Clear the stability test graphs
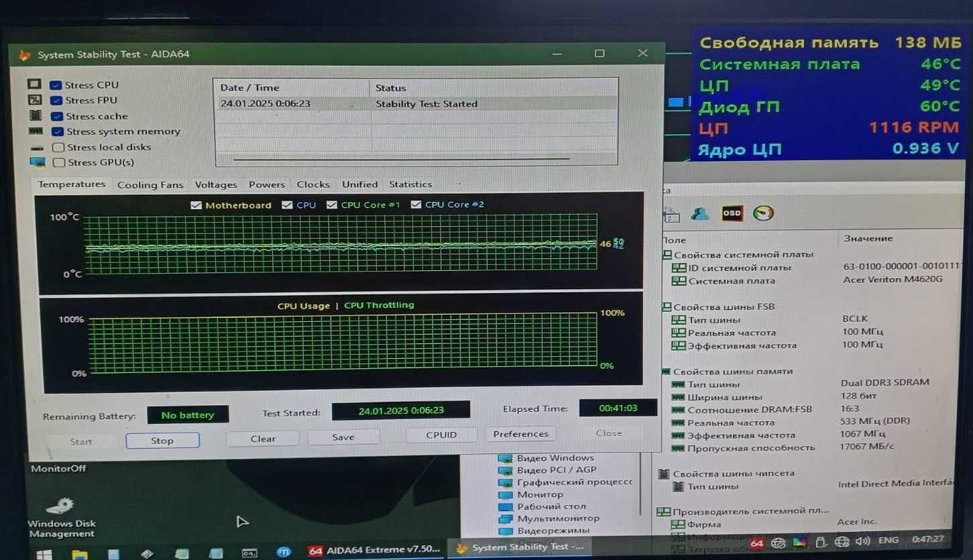Screen dimensions: 973x560 263,439
